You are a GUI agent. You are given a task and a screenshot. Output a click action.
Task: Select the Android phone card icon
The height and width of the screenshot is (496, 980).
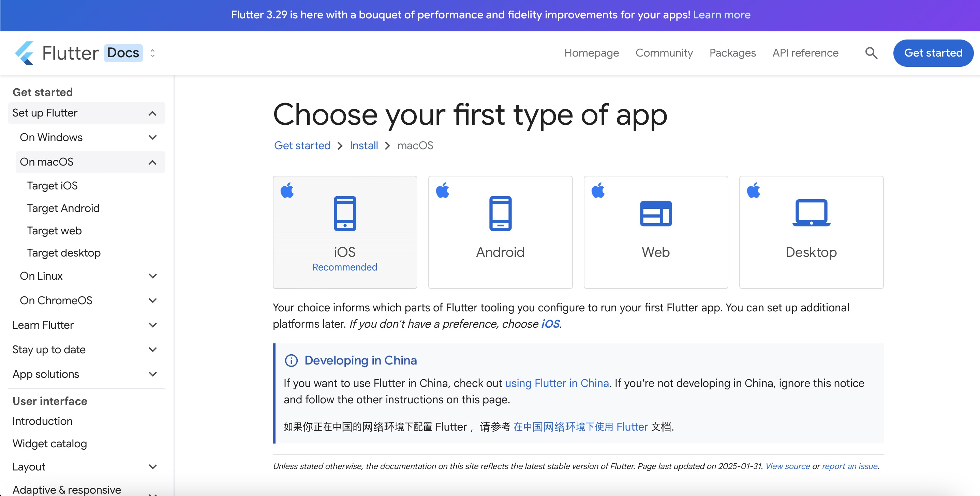pyautogui.click(x=500, y=213)
